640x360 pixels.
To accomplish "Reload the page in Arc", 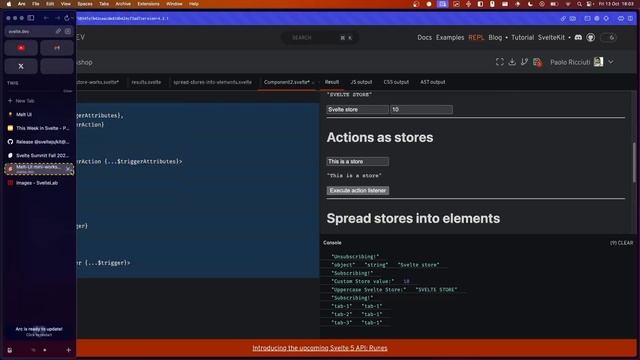I will click(67, 18).
